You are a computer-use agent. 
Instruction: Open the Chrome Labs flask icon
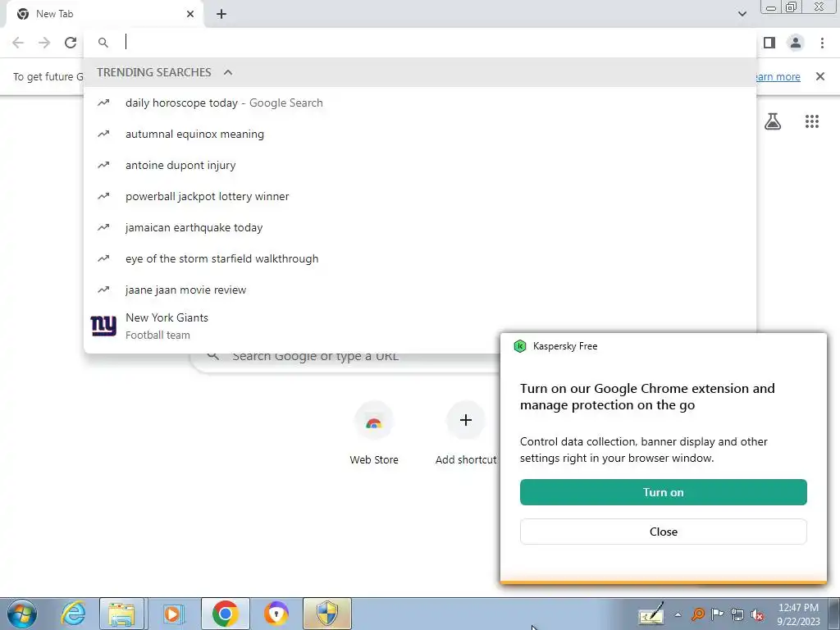(773, 121)
